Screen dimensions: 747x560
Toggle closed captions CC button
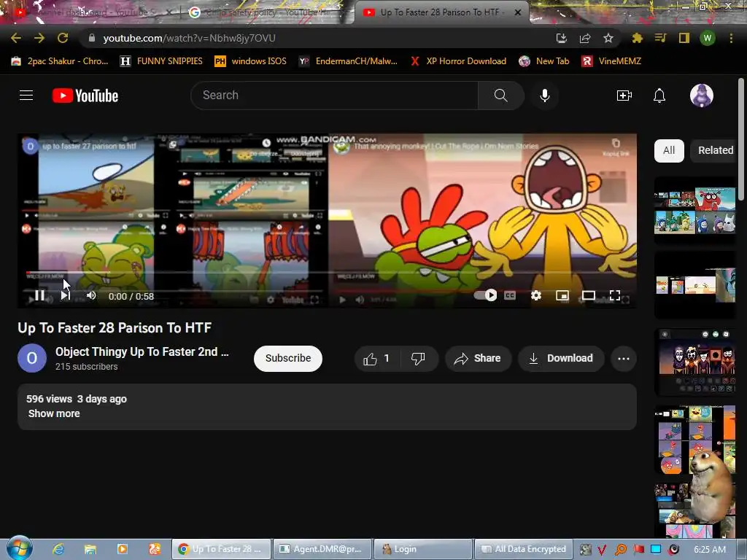[x=510, y=296]
